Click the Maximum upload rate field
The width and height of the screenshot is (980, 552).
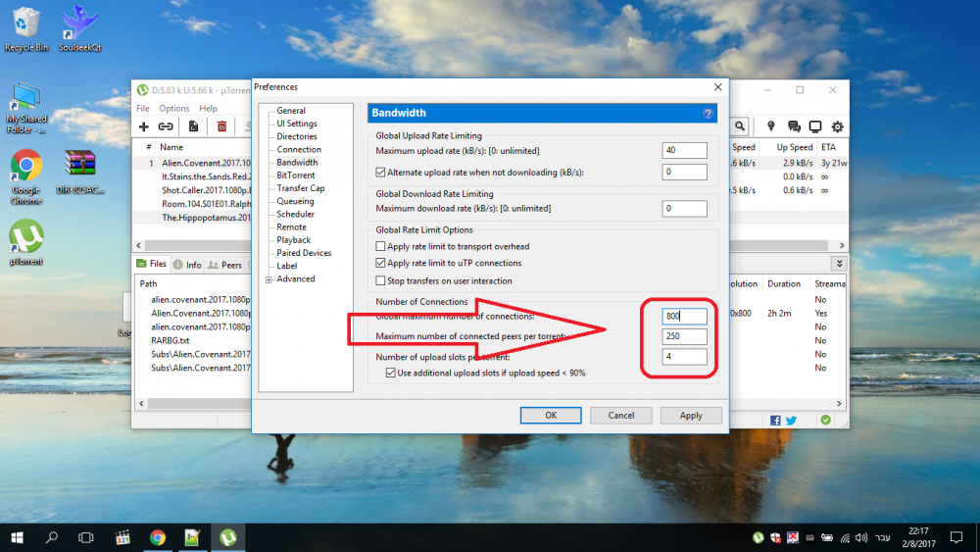coord(684,151)
